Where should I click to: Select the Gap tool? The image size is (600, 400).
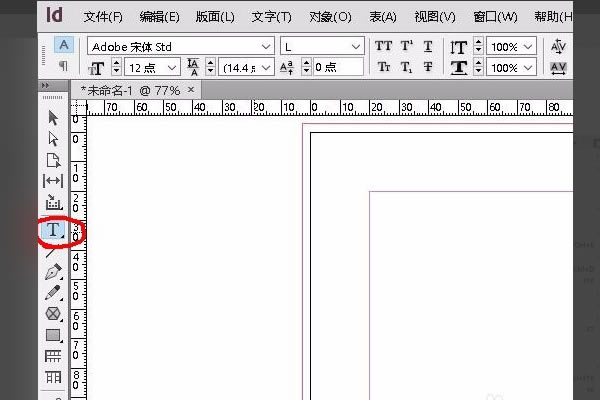click(53, 180)
